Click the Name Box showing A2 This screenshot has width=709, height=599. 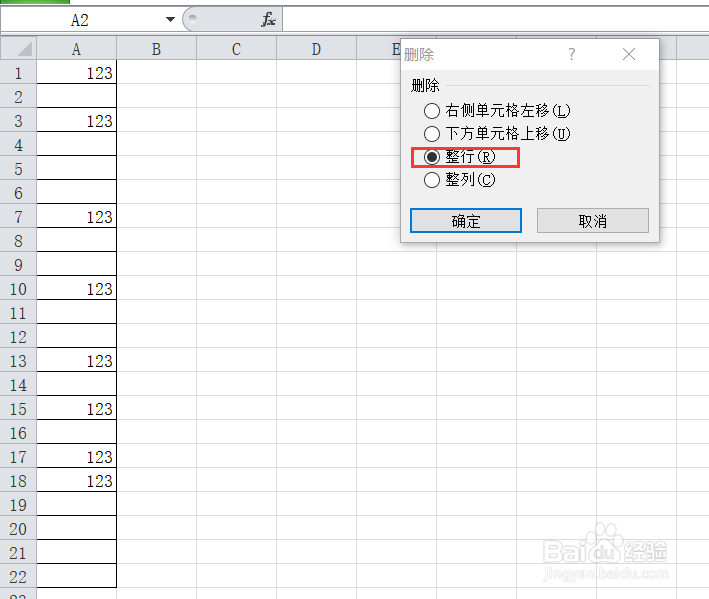point(81,20)
